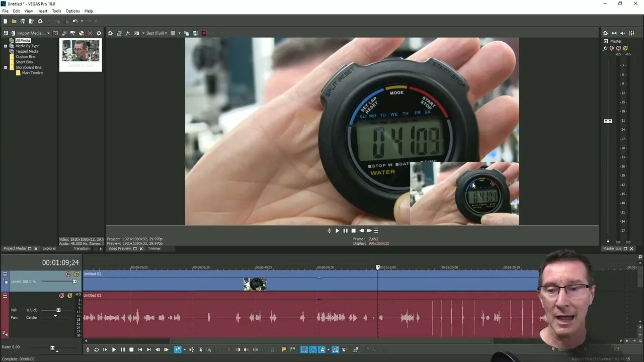The width and height of the screenshot is (644, 362).
Task: Open the Import Media dropdown arrow
Action: tap(48, 33)
